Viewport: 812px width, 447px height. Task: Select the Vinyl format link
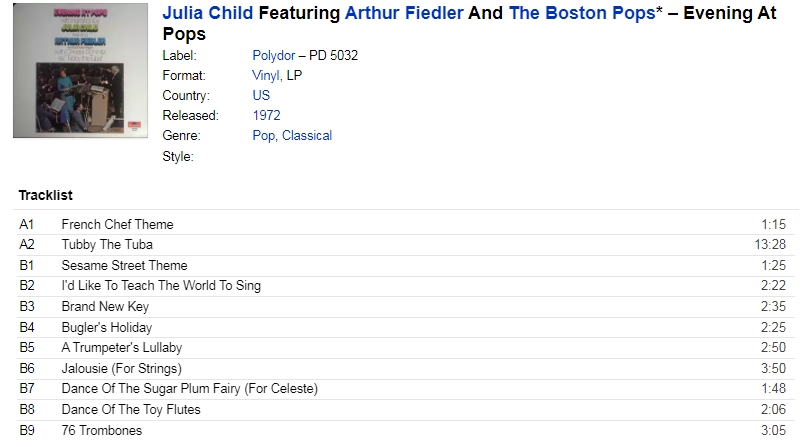266,76
